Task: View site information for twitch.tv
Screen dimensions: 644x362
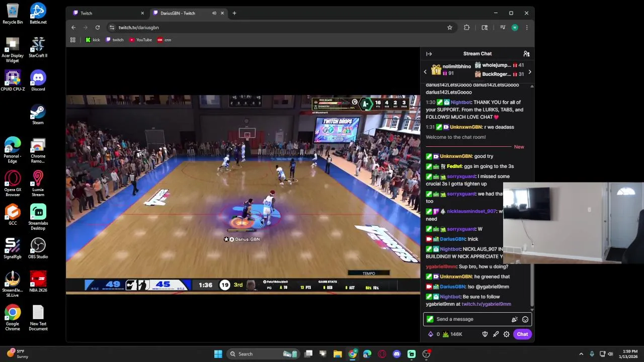Action: [112, 28]
